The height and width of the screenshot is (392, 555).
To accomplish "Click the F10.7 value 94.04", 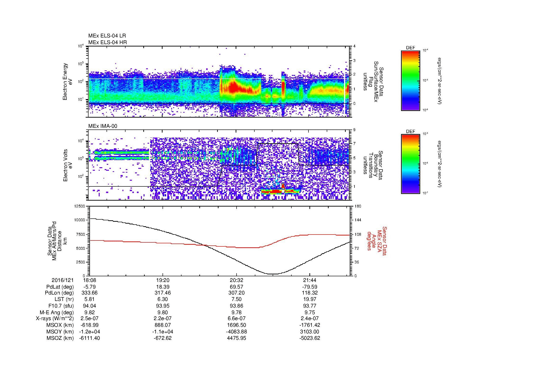I will pyautogui.click(x=90, y=306).
